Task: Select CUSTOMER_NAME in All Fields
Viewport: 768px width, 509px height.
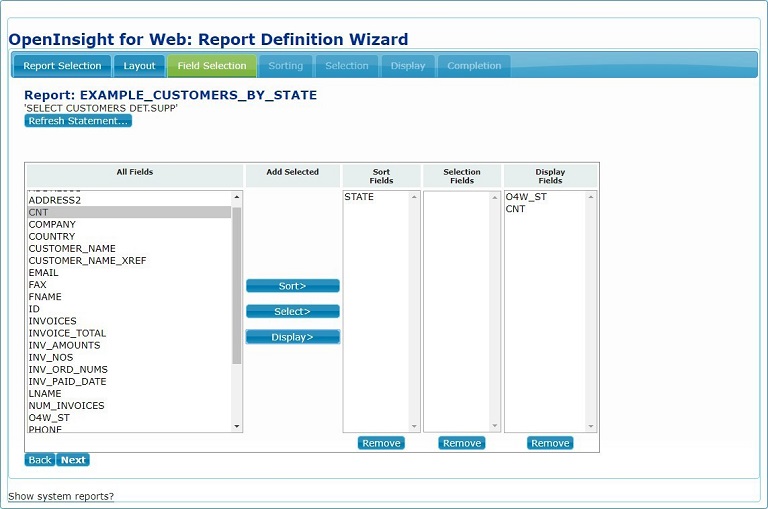Action: (129, 248)
